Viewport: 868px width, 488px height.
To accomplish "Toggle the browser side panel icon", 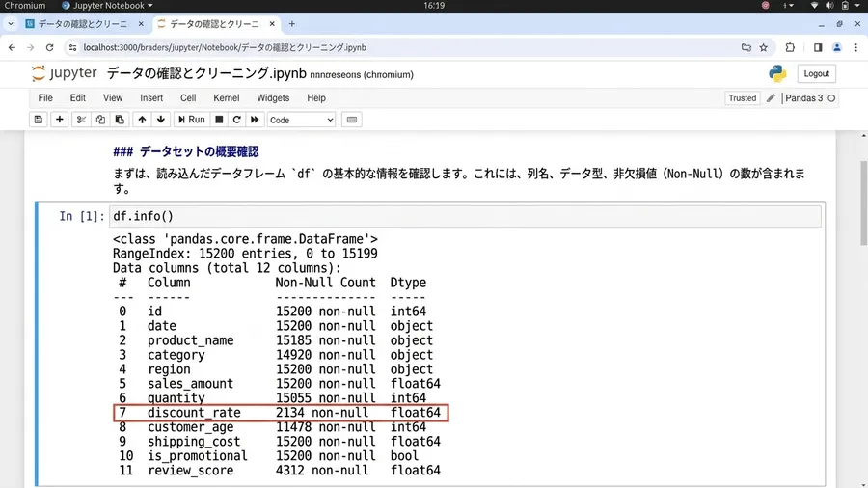I will pos(818,47).
